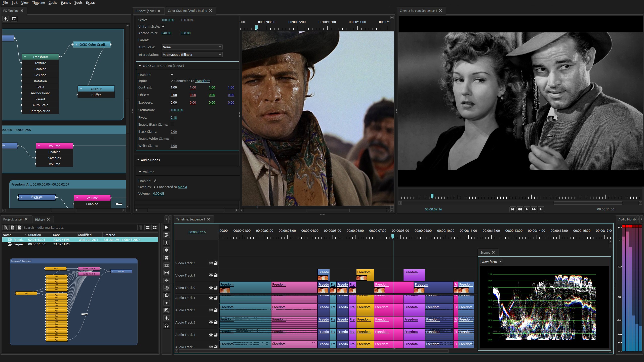Select the Slip tool

coord(166,273)
